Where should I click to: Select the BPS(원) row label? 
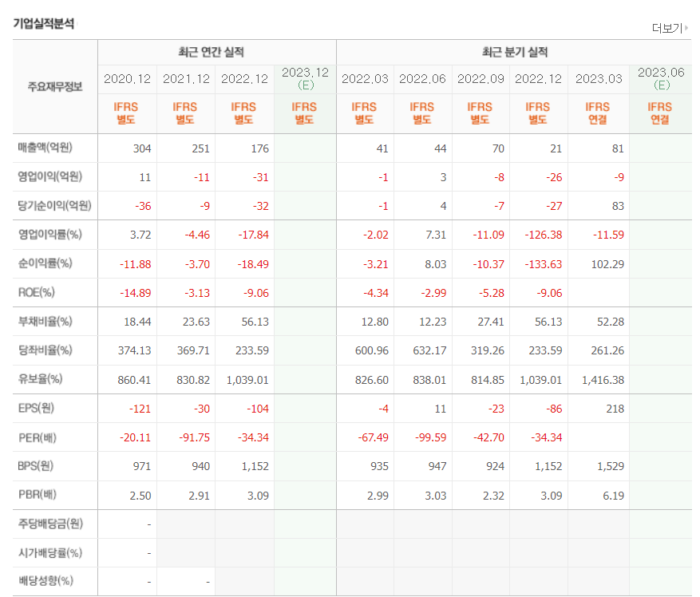[36, 466]
